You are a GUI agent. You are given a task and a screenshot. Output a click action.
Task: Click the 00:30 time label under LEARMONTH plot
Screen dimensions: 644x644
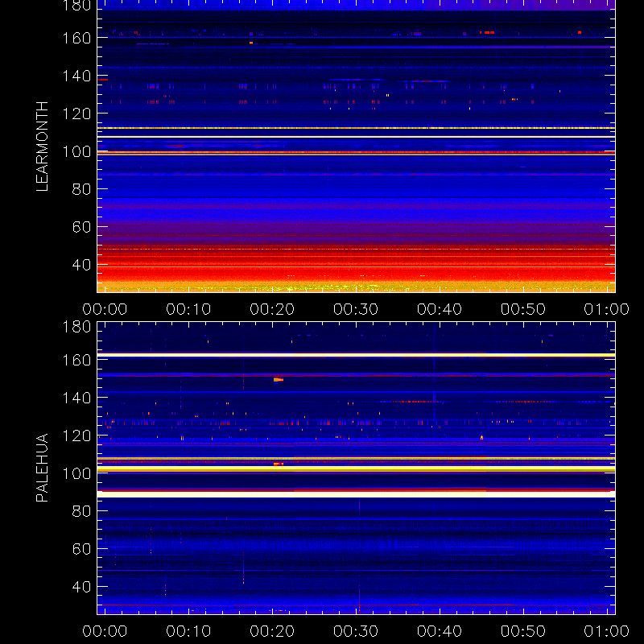click(x=356, y=309)
